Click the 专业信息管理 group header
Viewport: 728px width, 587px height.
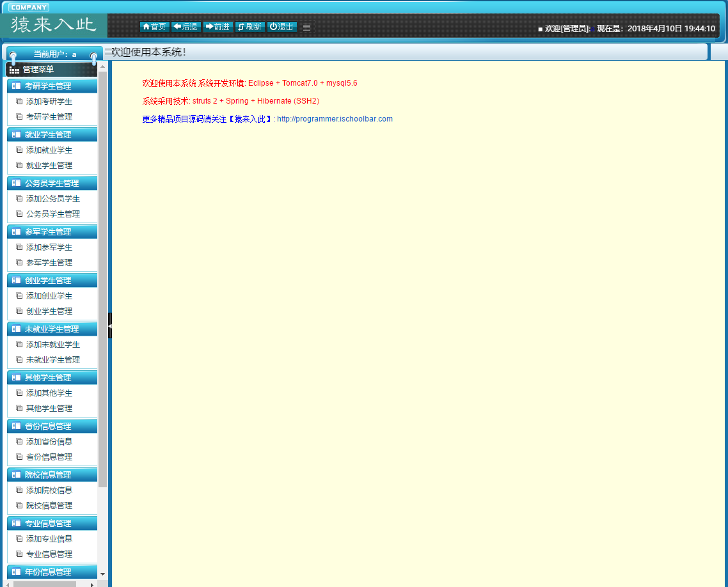[x=52, y=523]
